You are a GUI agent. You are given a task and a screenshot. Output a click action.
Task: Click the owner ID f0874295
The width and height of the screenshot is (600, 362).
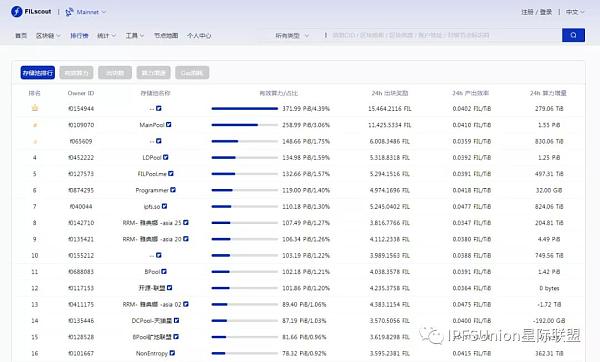(81, 190)
